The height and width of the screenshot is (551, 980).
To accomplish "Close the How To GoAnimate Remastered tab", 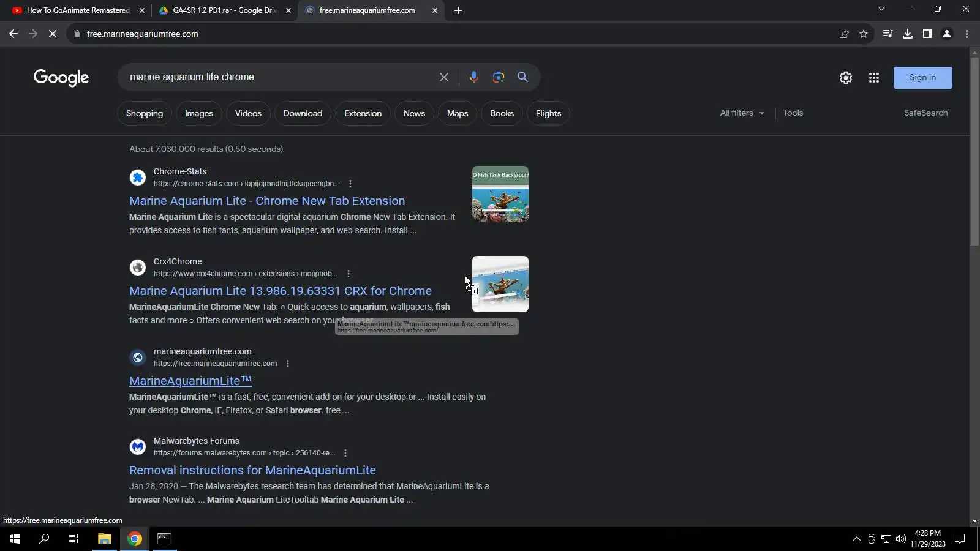I will [142, 10].
